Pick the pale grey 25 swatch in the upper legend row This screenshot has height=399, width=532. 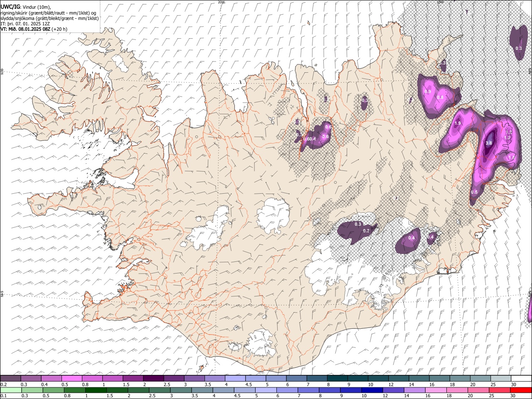[501, 379]
